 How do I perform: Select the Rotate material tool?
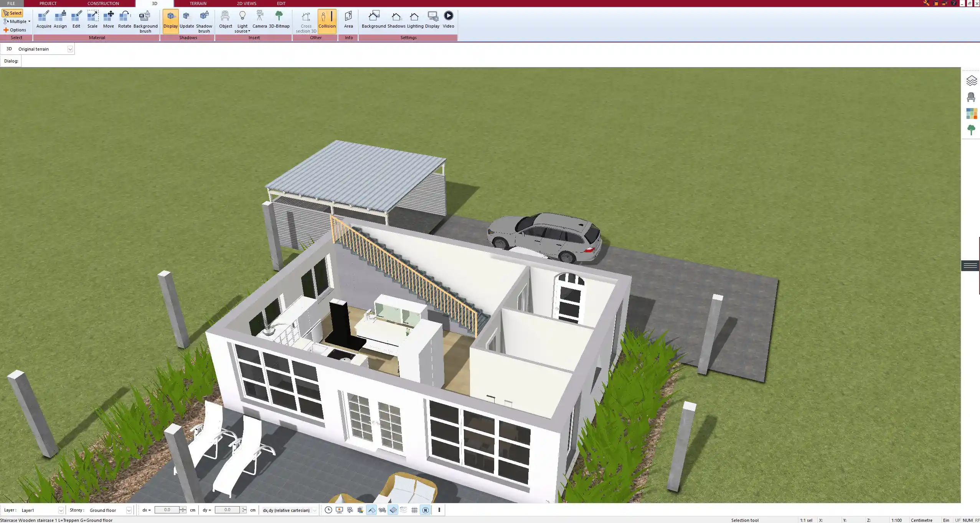(x=125, y=20)
